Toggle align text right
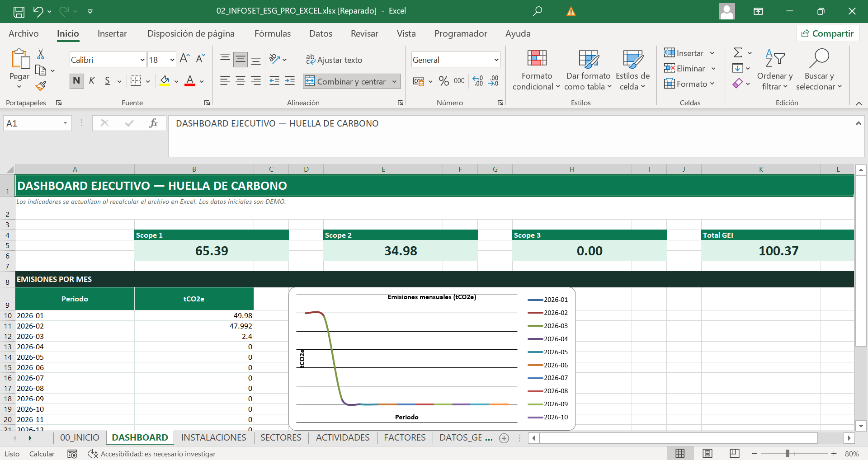Image resolution: width=868 pixels, height=460 pixels. coord(256,81)
